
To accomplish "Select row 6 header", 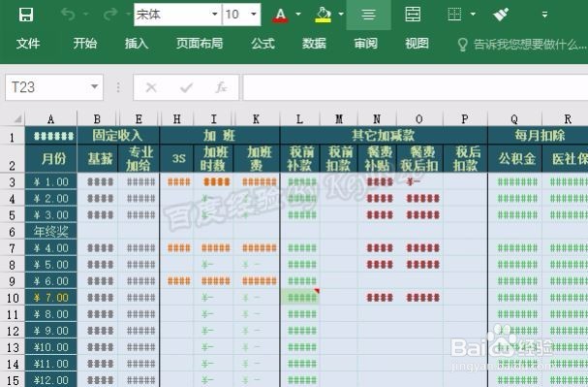I will pos(12,232).
